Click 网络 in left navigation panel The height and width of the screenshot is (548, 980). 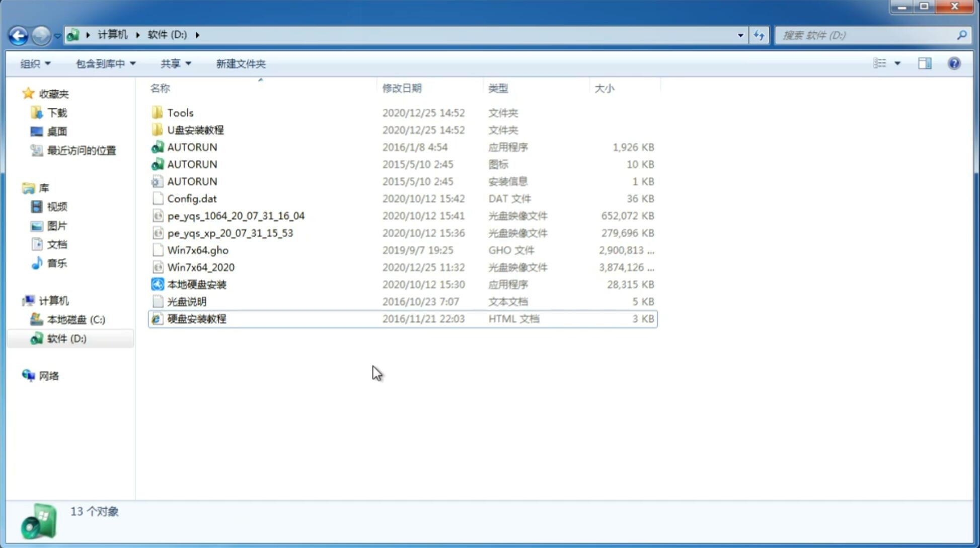coord(48,375)
